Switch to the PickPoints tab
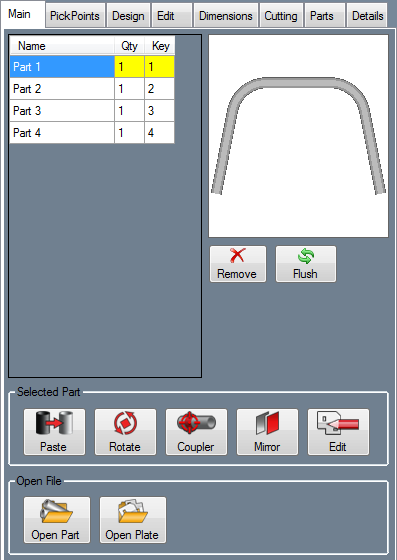The height and width of the screenshot is (560, 397). (x=75, y=16)
